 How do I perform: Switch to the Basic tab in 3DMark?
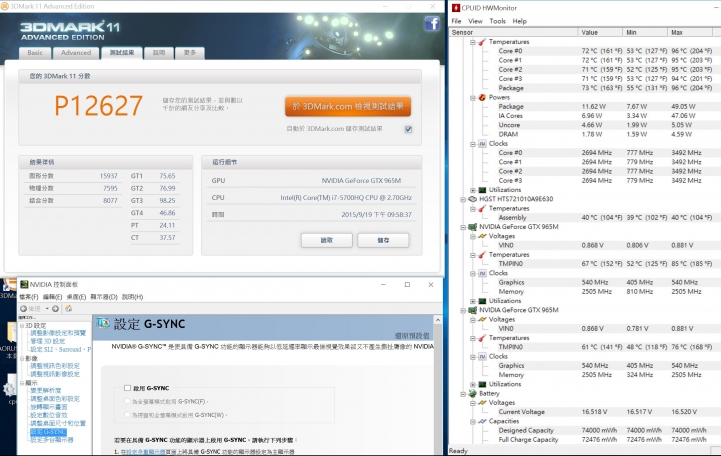(x=35, y=53)
